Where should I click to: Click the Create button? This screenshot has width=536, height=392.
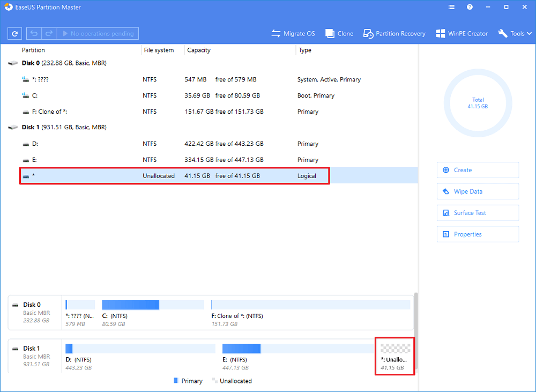tap(478, 170)
